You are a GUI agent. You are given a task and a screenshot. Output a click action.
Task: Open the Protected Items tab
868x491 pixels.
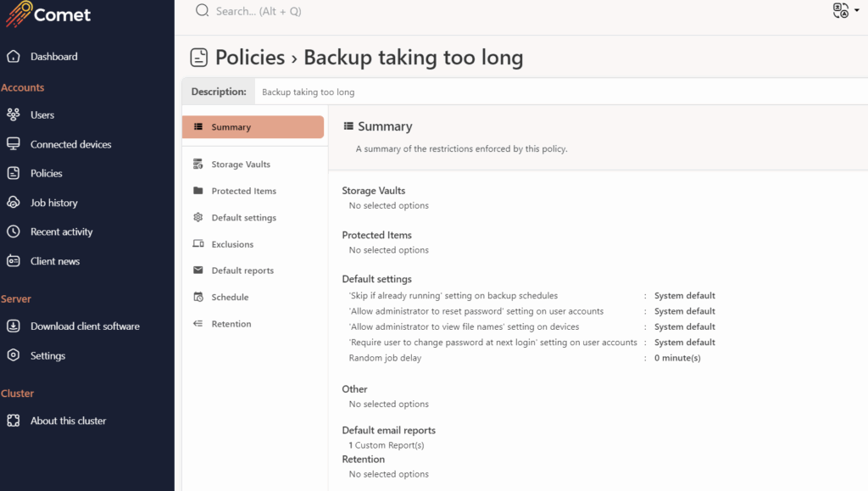click(x=243, y=191)
